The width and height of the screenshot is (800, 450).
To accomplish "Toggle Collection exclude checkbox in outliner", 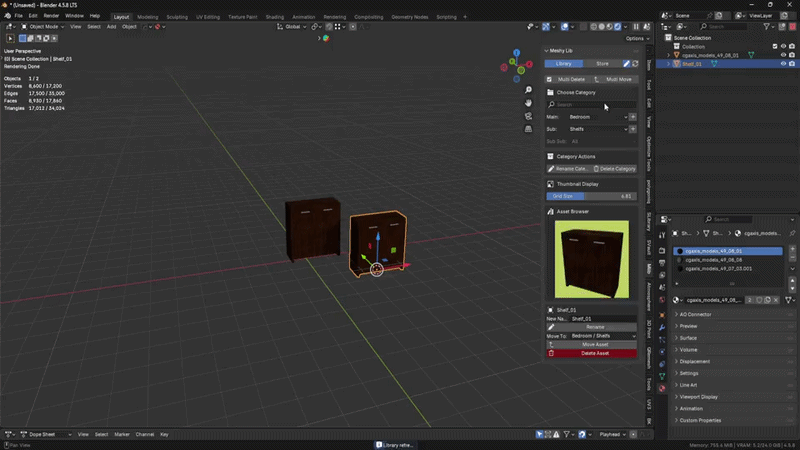I will [774, 46].
